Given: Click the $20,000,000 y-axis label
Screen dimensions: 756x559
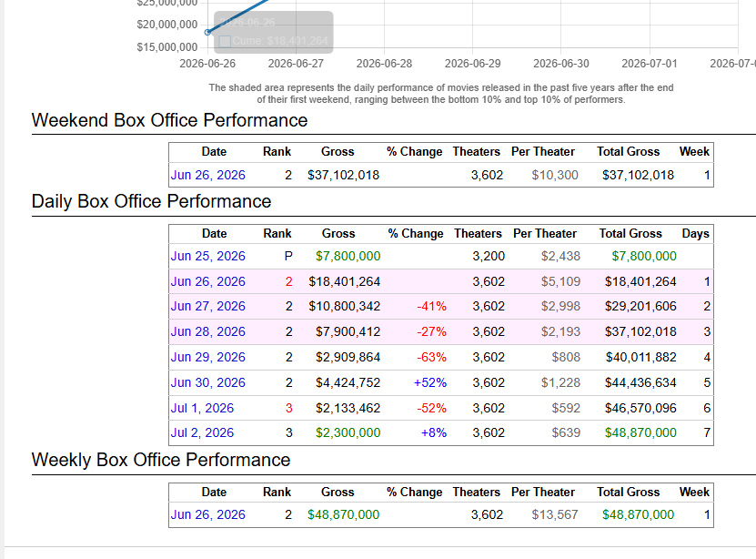Looking at the screenshot, I should tap(166, 25).
